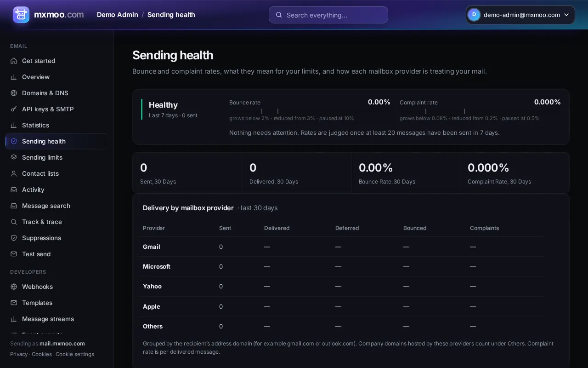Click the D user avatar
Screen dimensions: 588x368
click(474, 15)
